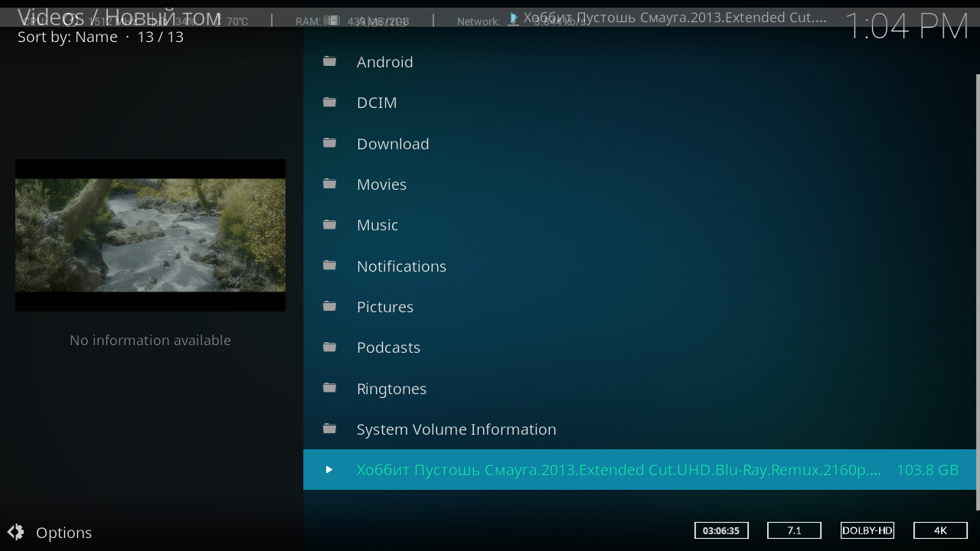This screenshot has height=551, width=980.
Task: Click the DCIM folder icon
Action: pos(330,102)
